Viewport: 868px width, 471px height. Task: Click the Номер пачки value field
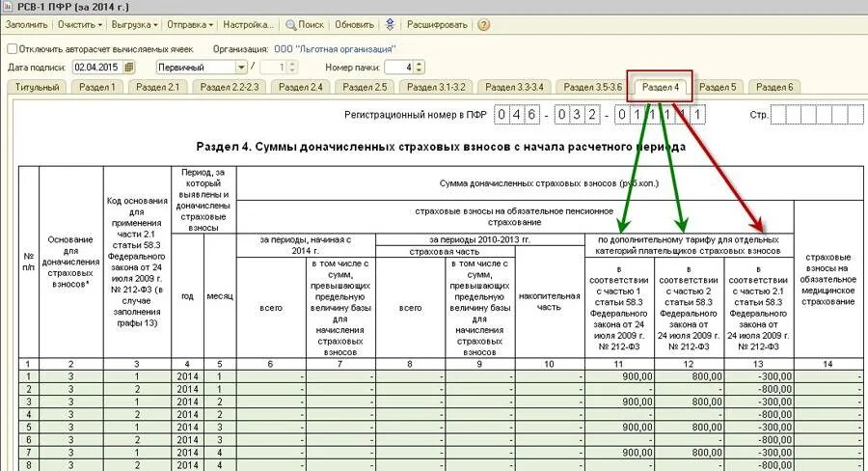(399, 67)
